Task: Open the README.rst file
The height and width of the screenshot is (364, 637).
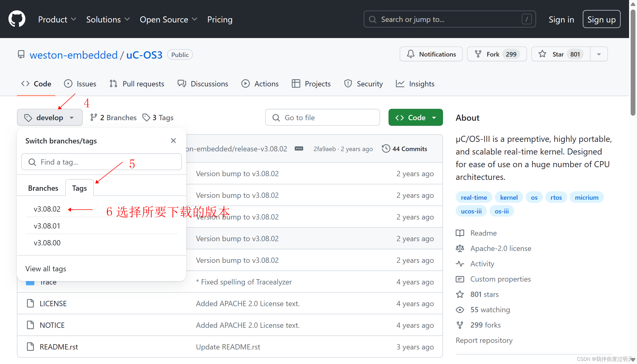Action: click(x=59, y=347)
